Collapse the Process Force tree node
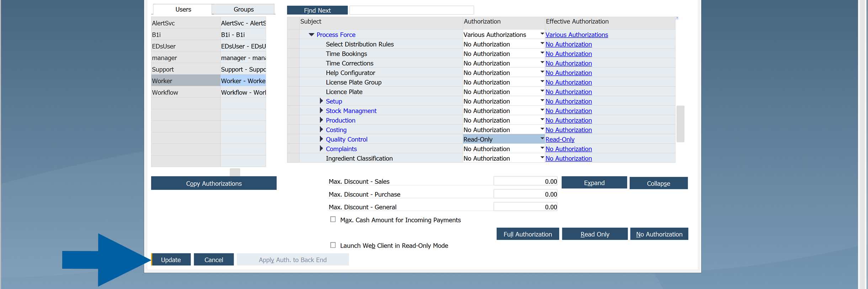Viewport: 868px width, 289px height. [x=311, y=34]
